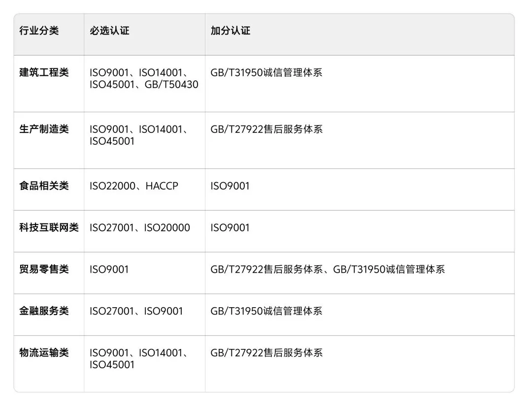Viewport: 532px width, 411px height.
Task: Click the ISO22000、HACCP cell
Action: pos(133,186)
